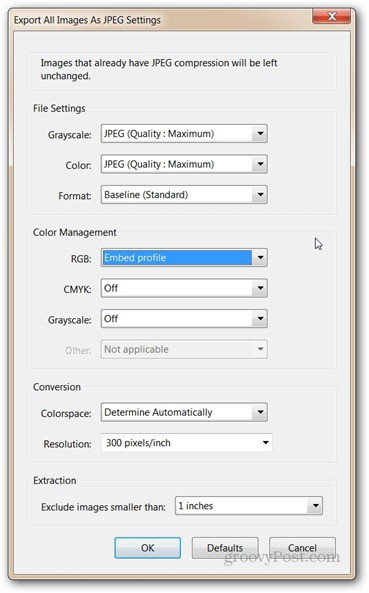Open the Colorspace Determine Automatically dropdown
This screenshot has height=593, width=369.
(x=184, y=412)
